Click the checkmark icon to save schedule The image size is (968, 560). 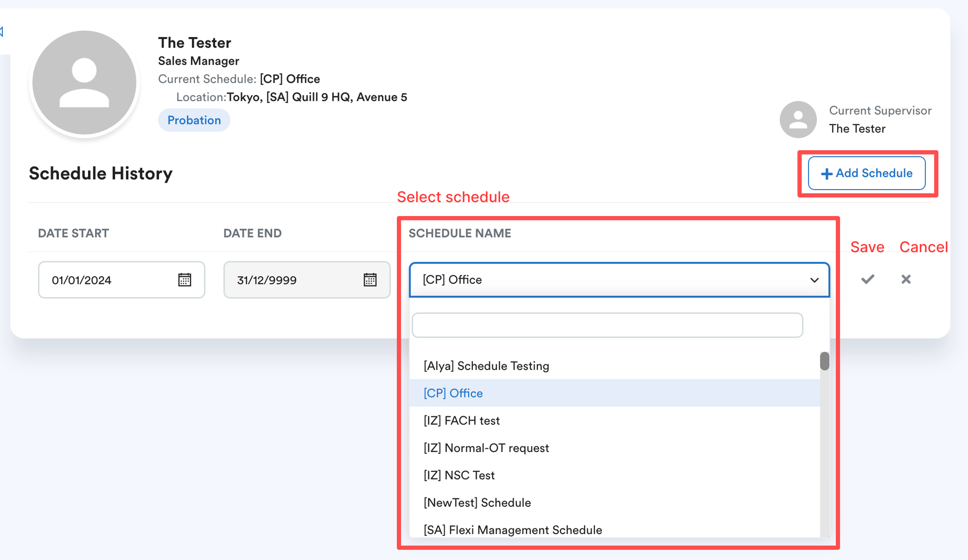[x=867, y=279]
